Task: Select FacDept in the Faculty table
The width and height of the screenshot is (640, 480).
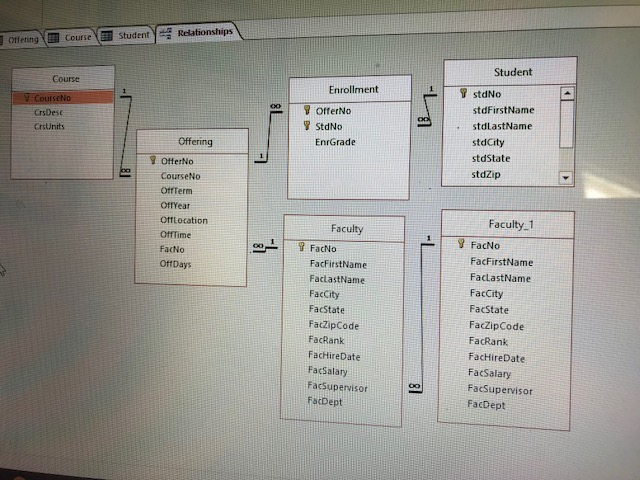Action: (x=325, y=402)
